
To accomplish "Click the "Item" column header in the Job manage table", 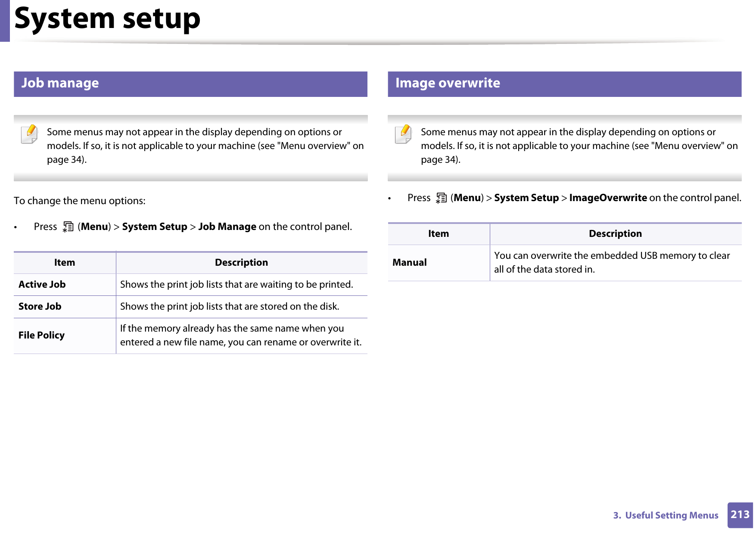I will click(65, 263).
